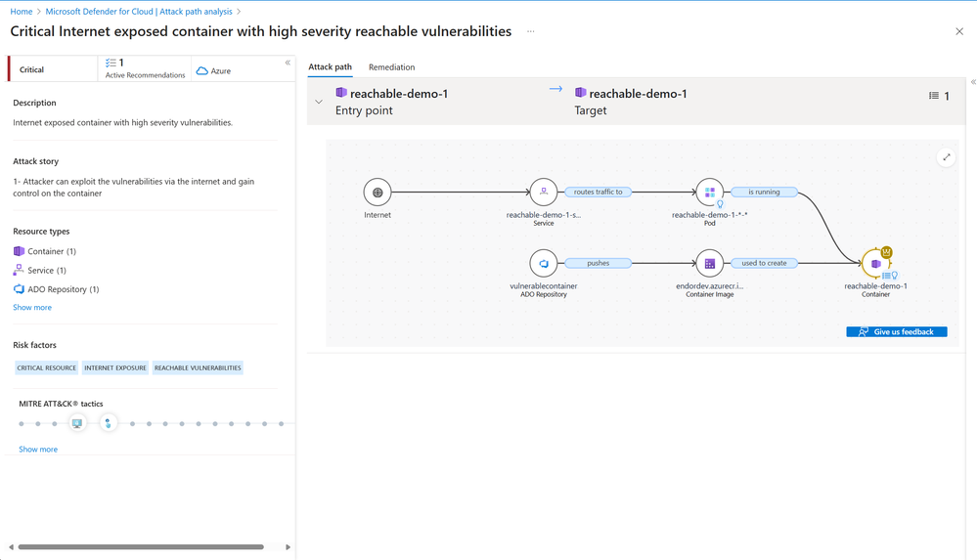
Task: Click the CRITICAL RESOURCE risk factor tag
Action: [47, 368]
